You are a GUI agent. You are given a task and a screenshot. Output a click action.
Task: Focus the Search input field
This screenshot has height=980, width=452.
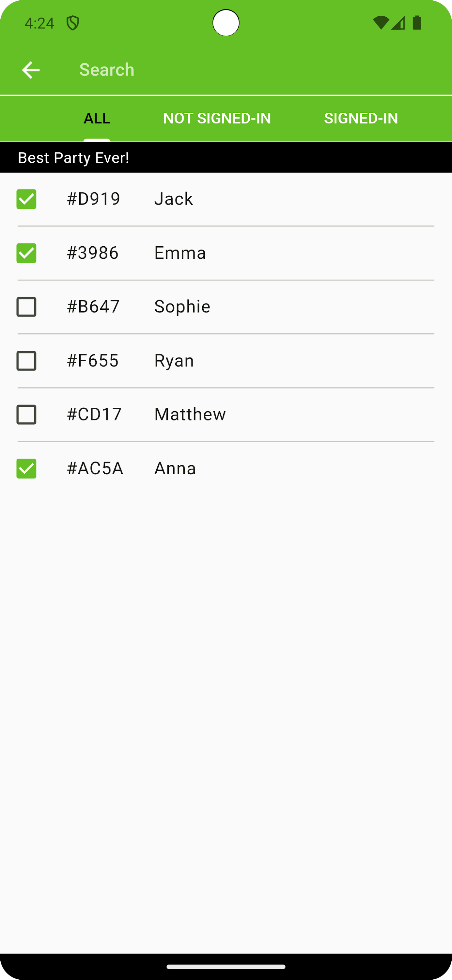point(228,70)
